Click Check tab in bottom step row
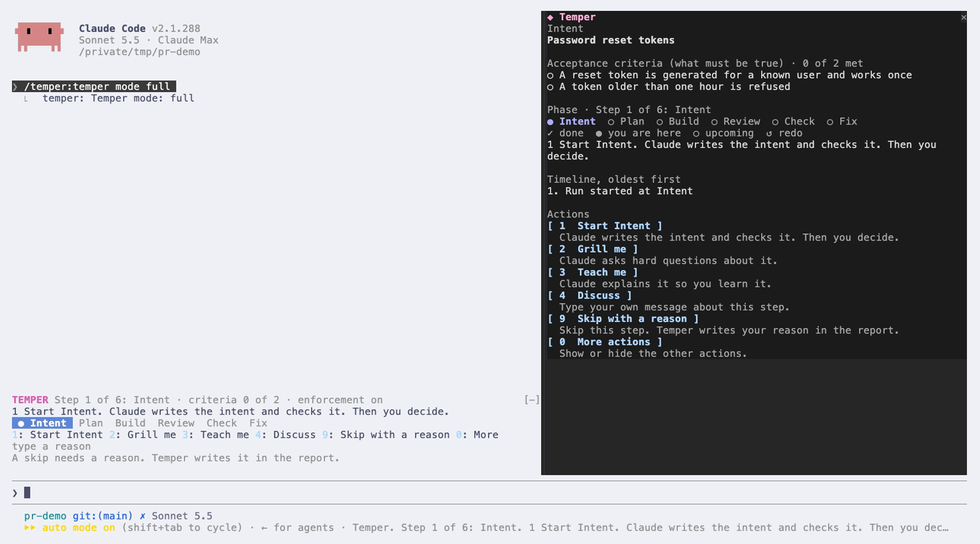This screenshot has width=980, height=544. pos(222,423)
